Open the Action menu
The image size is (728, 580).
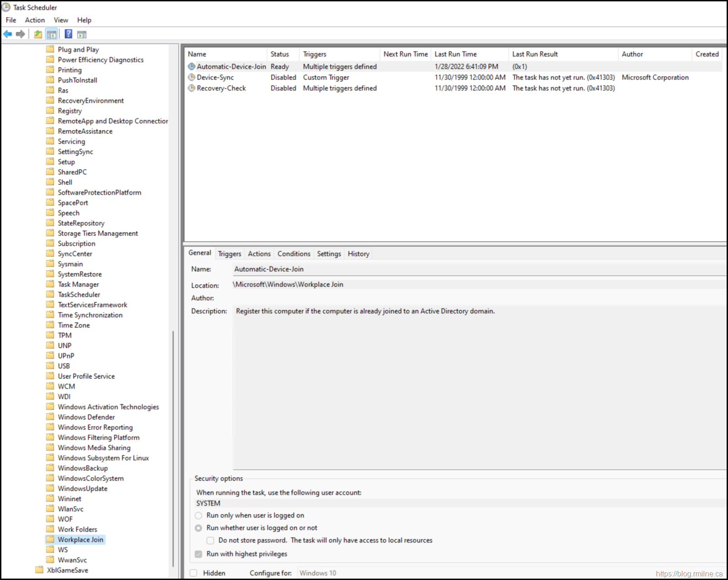click(x=34, y=20)
